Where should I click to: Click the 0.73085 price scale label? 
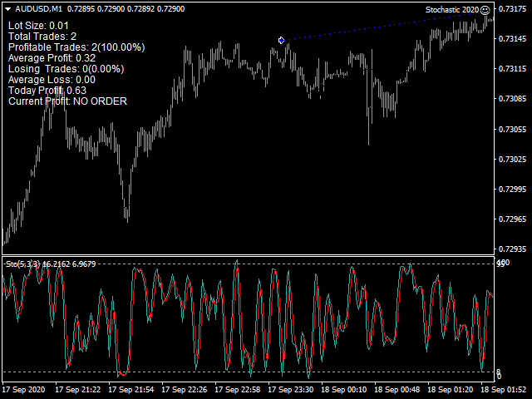click(x=512, y=99)
